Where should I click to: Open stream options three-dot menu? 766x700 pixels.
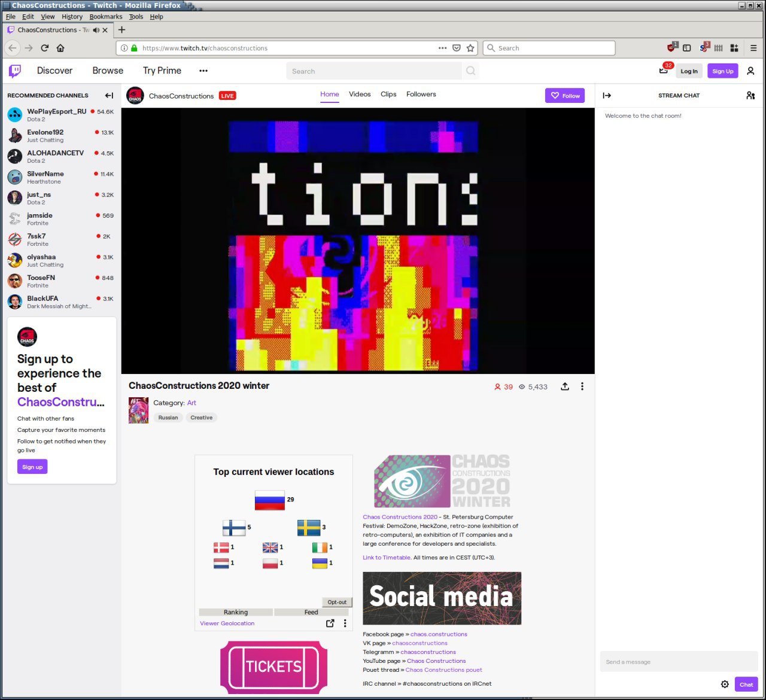(582, 386)
